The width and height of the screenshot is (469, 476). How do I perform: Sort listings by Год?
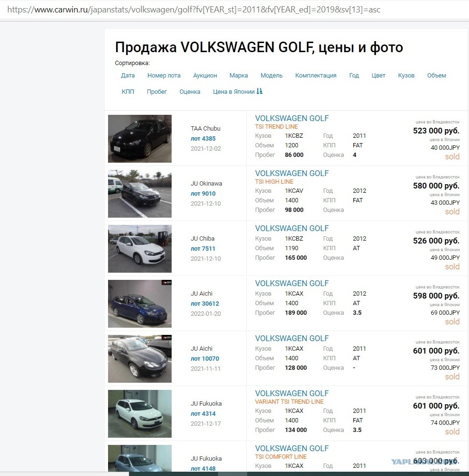point(354,75)
